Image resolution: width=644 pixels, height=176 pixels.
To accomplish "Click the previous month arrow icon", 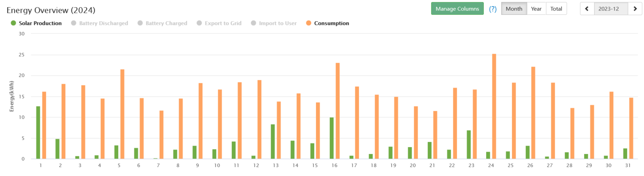I will tap(587, 9).
